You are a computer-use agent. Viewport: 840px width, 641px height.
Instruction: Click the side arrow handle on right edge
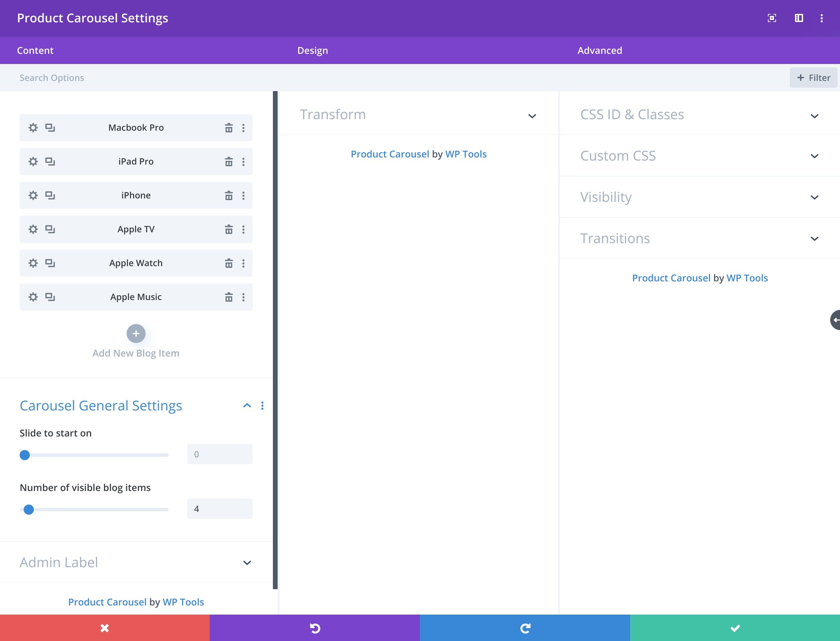(x=835, y=320)
